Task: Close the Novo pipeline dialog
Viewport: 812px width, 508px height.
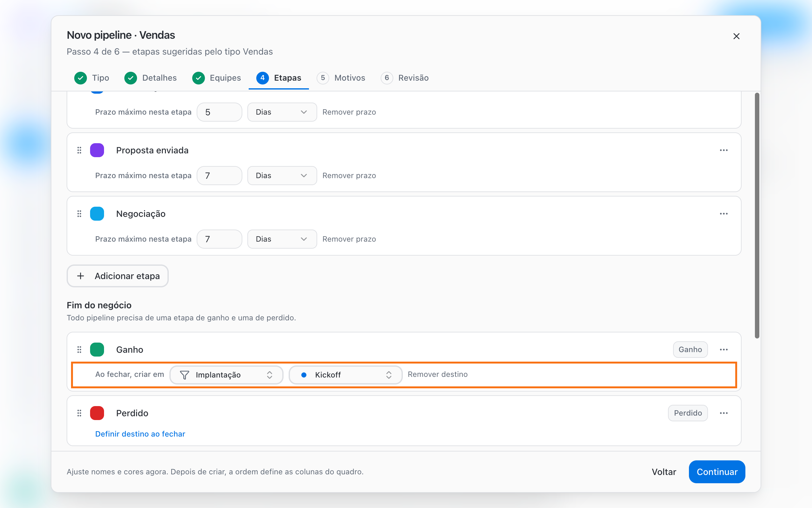Action: point(736,36)
